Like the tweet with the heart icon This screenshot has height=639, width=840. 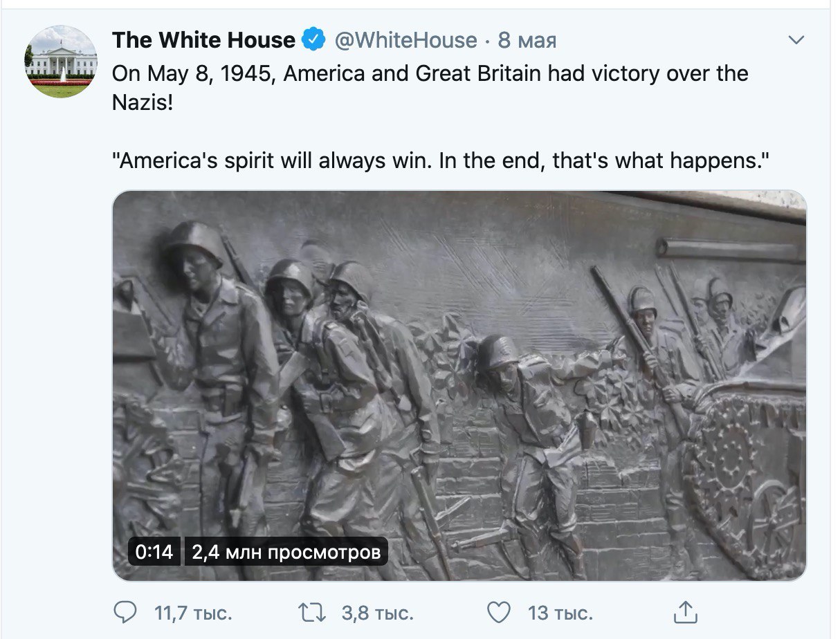click(x=499, y=612)
